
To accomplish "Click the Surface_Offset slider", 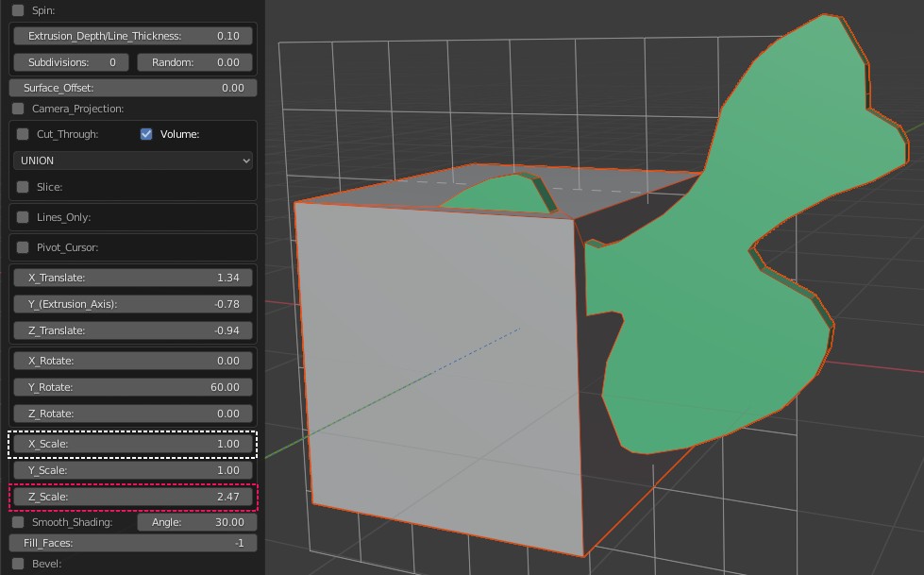I will coord(133,88).
